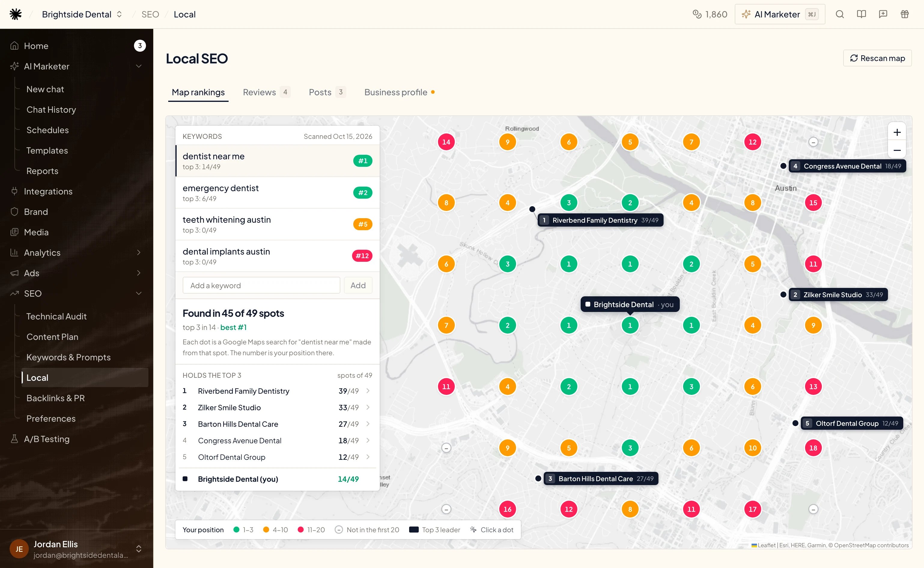Viewport: 924px width, 568px height.
Task: Open Home in the sidebar
Action: point(77,46)
